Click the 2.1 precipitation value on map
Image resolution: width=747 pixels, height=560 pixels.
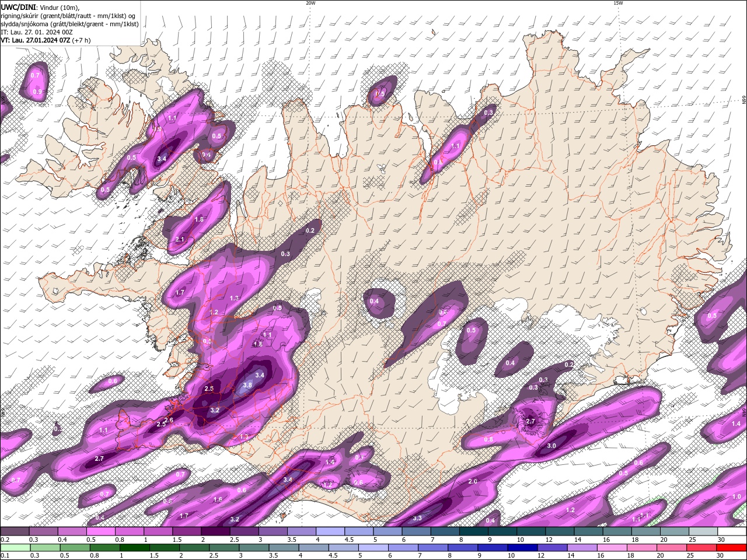click(180, 240)
